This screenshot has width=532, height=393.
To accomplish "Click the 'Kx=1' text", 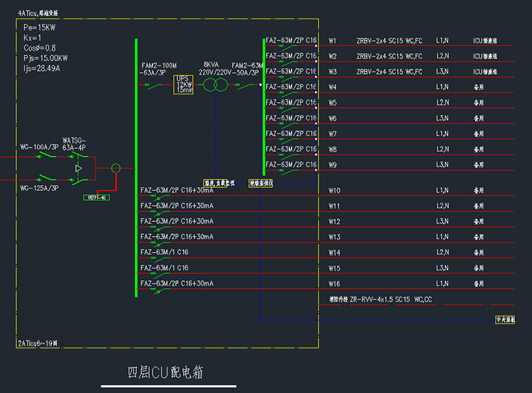I will pos(32,38).
